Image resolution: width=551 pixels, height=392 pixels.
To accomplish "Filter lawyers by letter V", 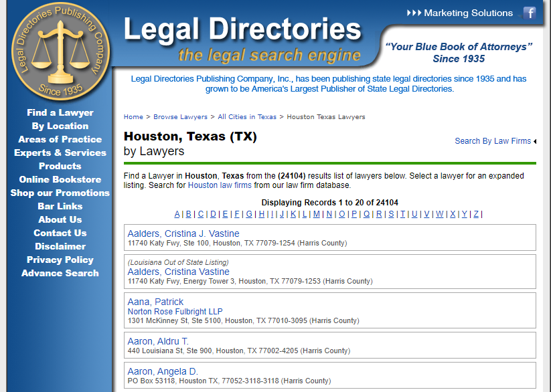I will click(426, 214).
